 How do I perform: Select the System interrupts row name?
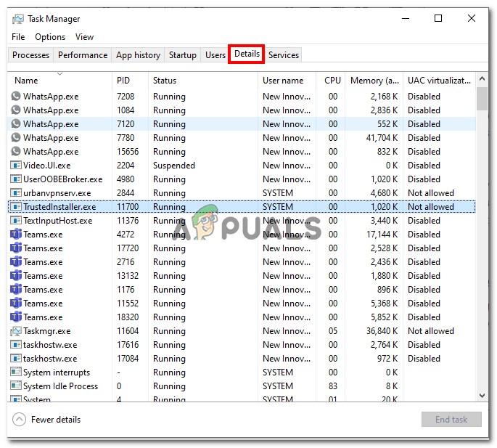point(57,372)
